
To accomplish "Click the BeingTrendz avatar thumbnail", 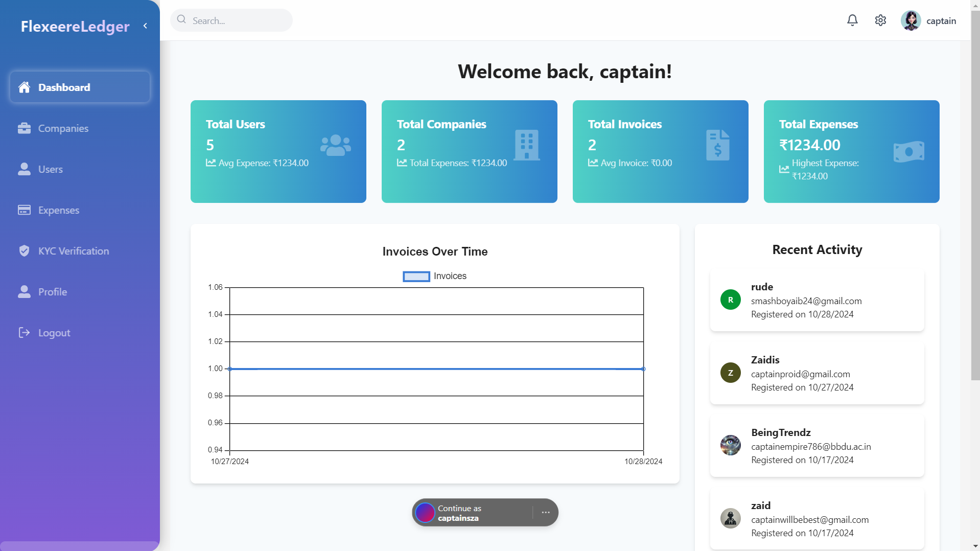I will point(731,446).
